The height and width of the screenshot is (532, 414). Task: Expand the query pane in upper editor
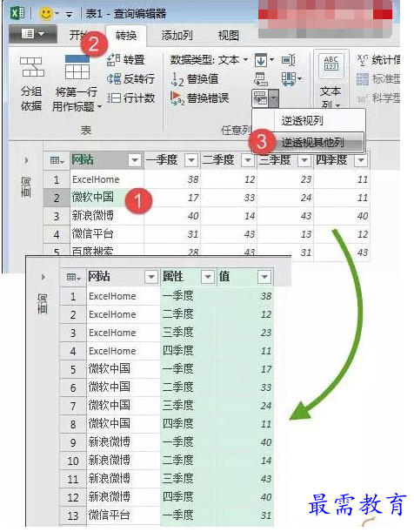click(x=26, y=160)
